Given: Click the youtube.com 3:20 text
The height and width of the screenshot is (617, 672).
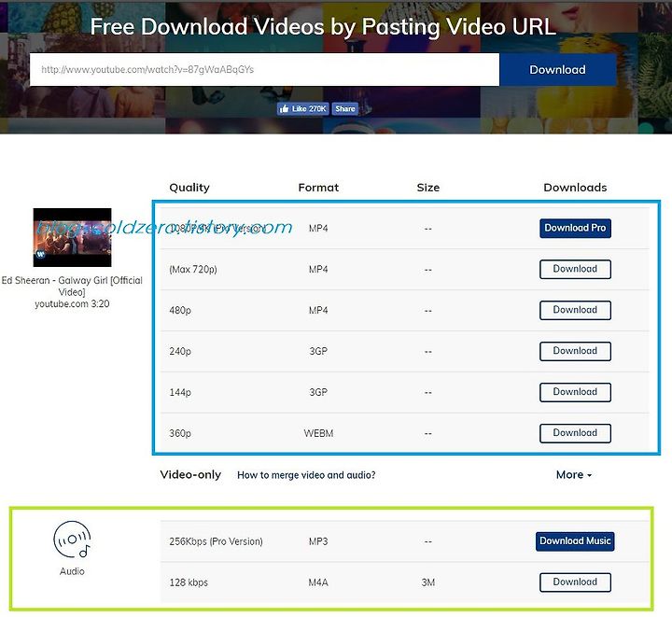Looking at the screenshot, I should tap(72, 303).
